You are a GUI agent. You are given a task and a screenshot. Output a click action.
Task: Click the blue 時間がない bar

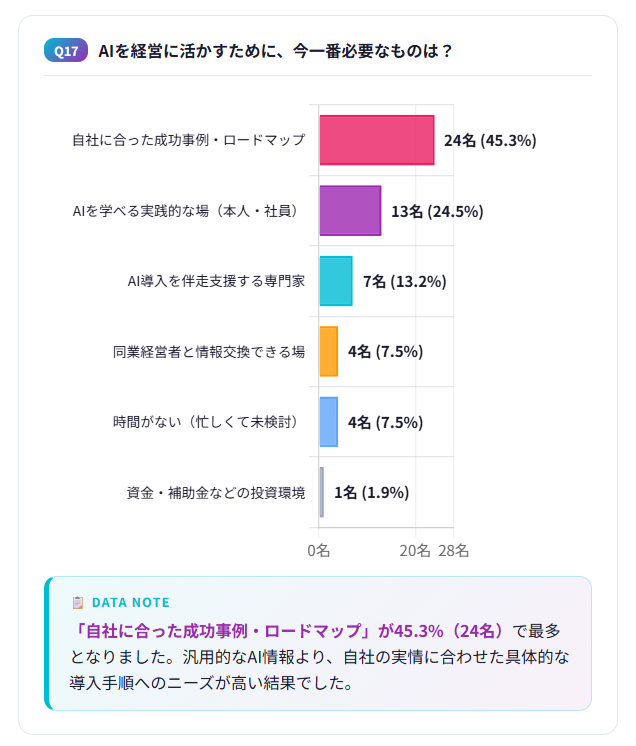[329, 422]
